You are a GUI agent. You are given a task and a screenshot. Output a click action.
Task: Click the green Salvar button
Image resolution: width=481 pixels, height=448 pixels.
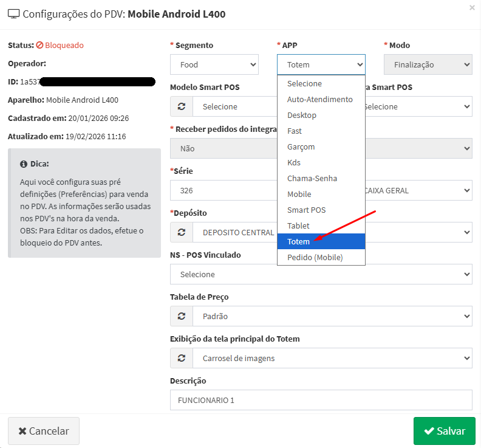pyautogui.click(x=444, y=430)
